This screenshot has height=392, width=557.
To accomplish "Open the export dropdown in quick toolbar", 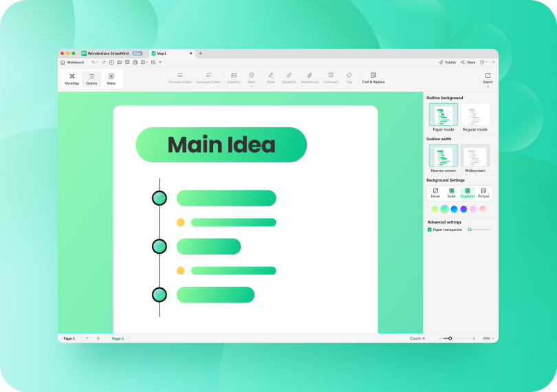I will pyautogui.click(x=144, y=62).
